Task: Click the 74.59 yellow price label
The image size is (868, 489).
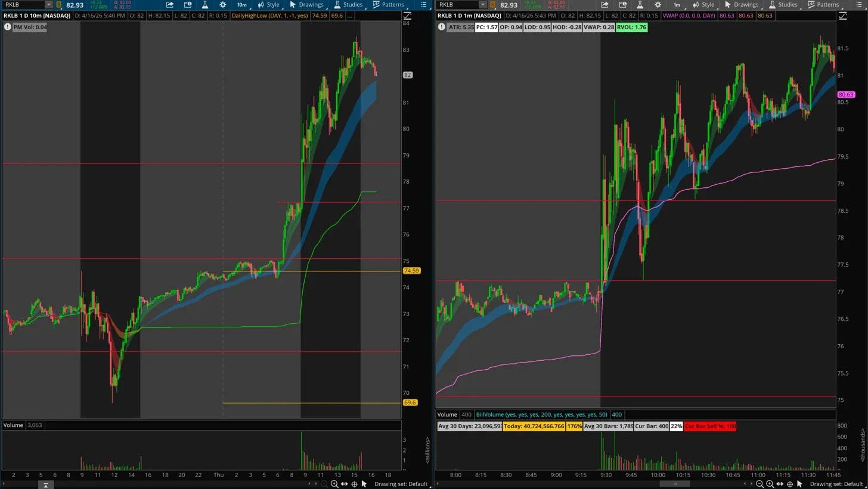Action: (x=411, y=271)
